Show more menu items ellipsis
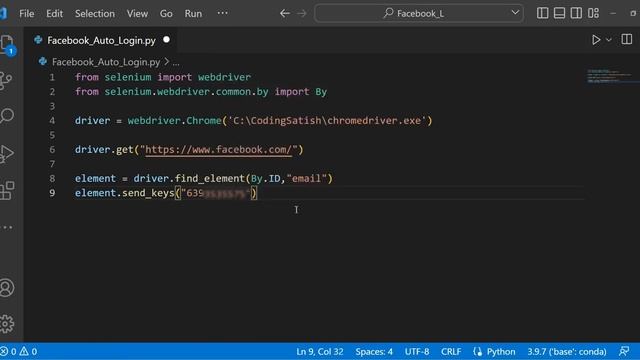 pos(222,13)
